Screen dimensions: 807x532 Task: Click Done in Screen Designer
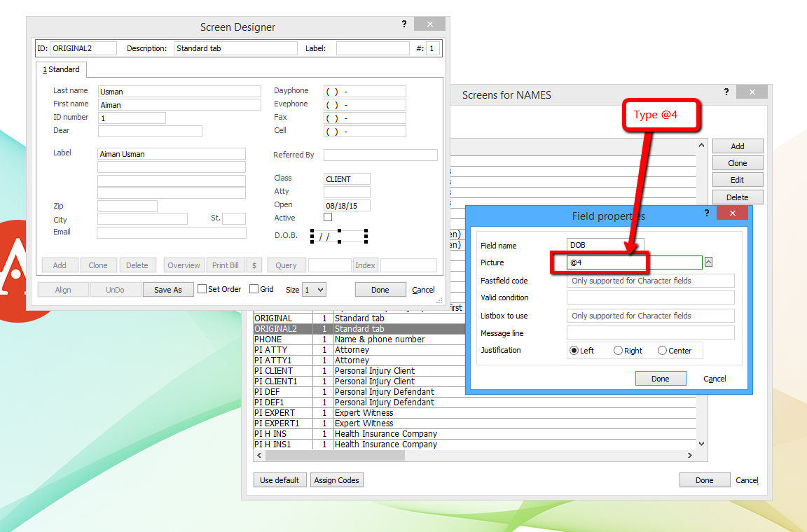coord(380,290)
